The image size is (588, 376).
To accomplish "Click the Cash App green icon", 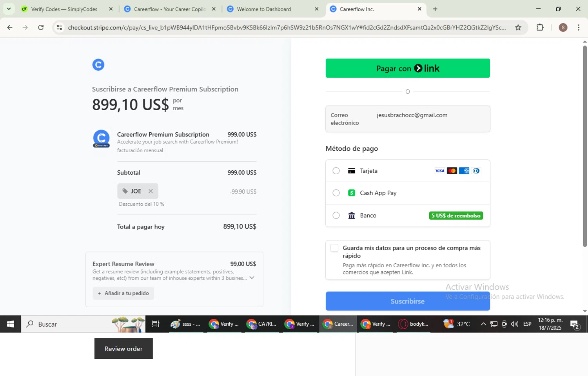I will pyautogui.click(x=352, y=193).
